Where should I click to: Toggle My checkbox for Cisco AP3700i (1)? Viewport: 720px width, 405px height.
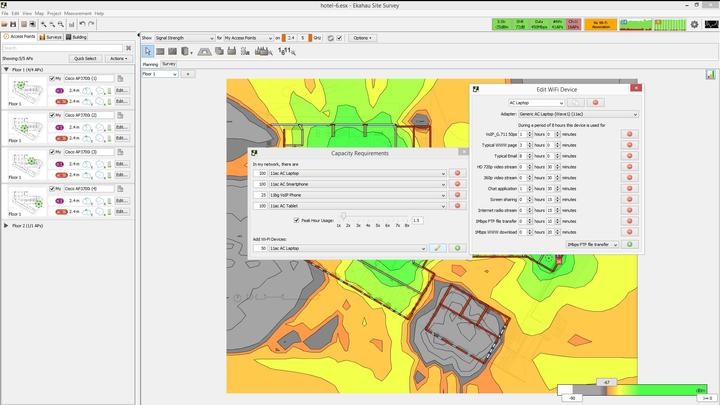click(52, 79)
